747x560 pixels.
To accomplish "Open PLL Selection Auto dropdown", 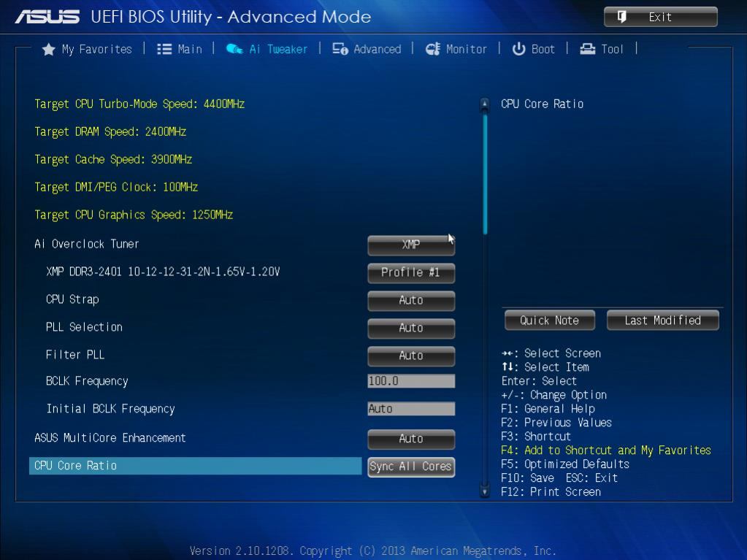I will click(x=411, y=328).
